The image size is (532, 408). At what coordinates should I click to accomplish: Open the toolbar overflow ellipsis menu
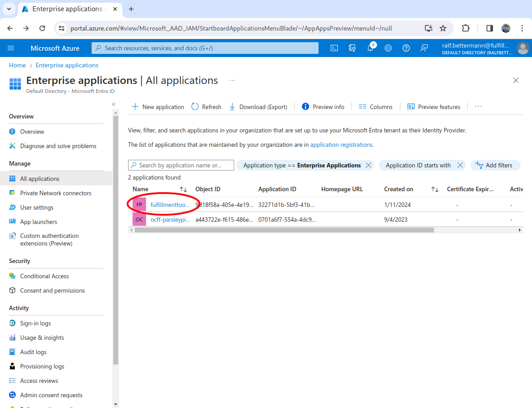point(478,107)
